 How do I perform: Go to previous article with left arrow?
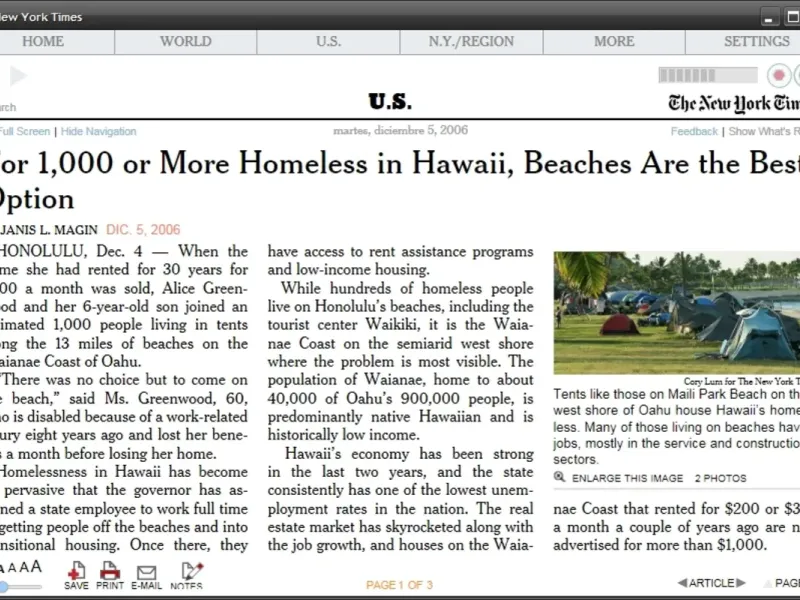coord(683,583)
